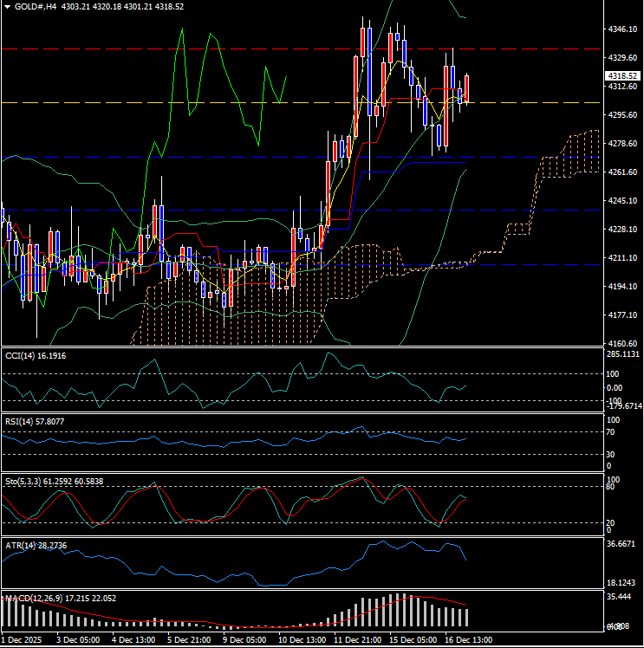The width and height of the screenshot is (644, 648).
Task: Click the 4245.10 price scale label
Action: point(621,201)
